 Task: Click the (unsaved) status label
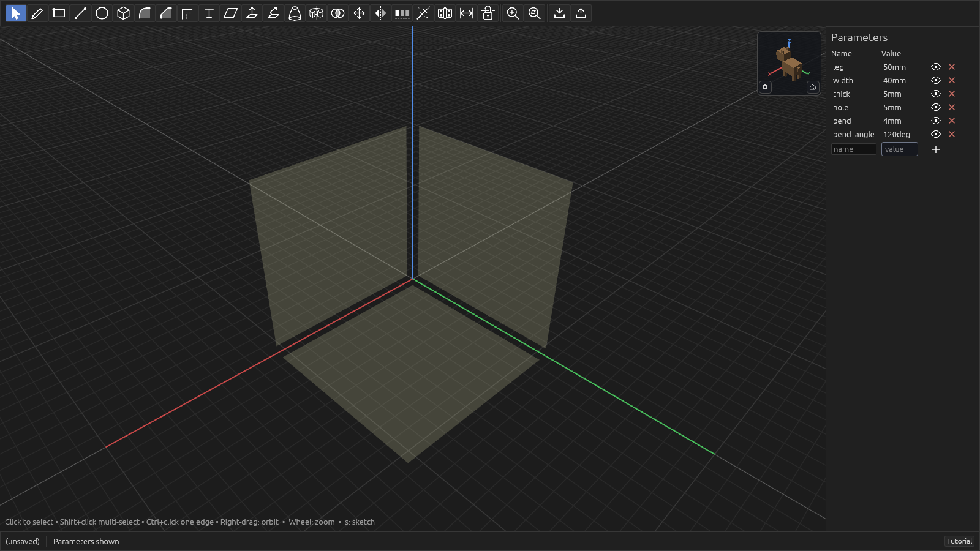coord(23,541)
